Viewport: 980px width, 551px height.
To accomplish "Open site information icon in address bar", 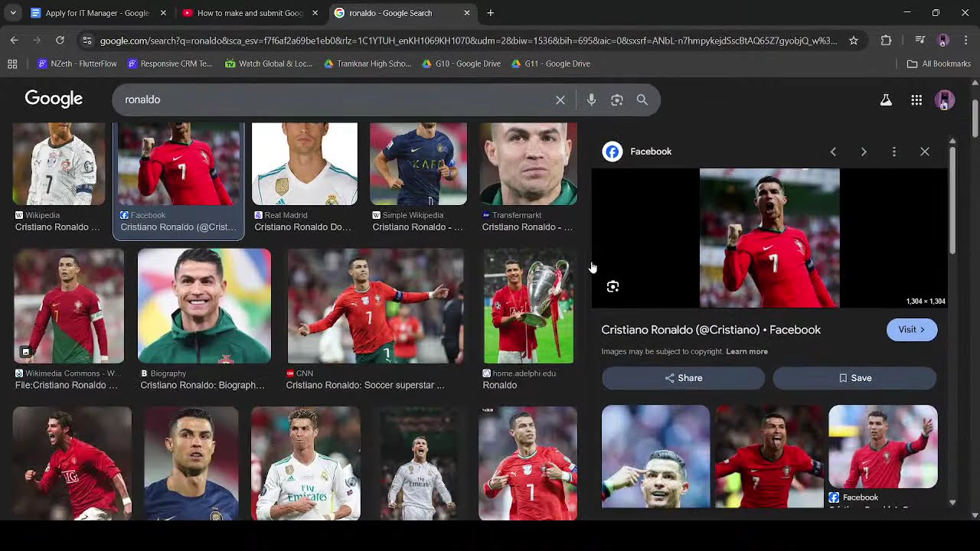I will click(87, 41).
